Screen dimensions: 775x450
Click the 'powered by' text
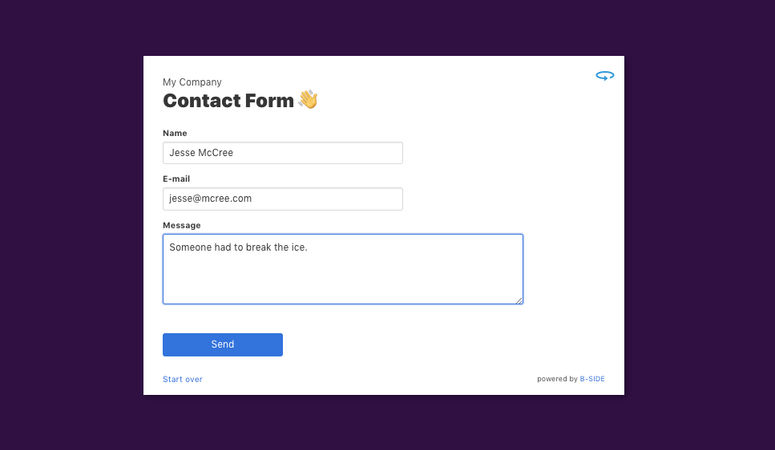coord(556,379)
